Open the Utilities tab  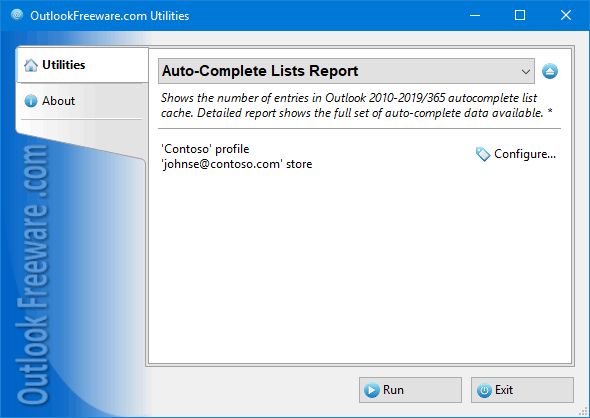tap(82, 65)
